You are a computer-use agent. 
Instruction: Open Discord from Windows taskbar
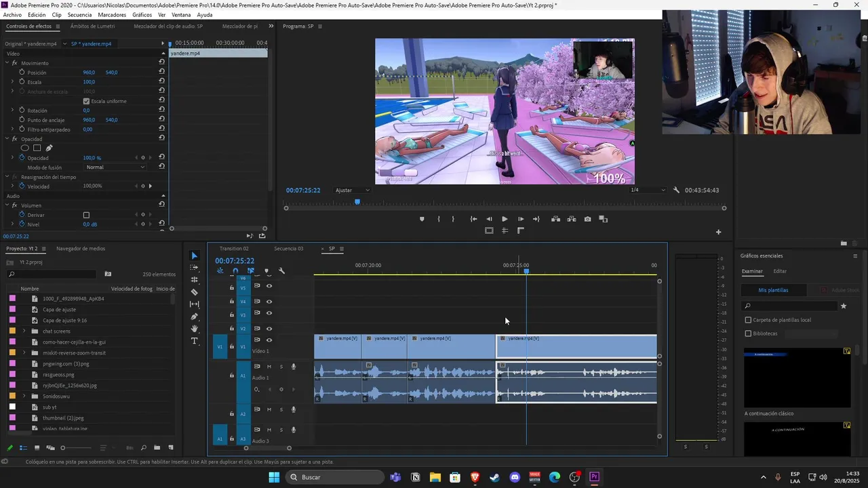[514, 477]
